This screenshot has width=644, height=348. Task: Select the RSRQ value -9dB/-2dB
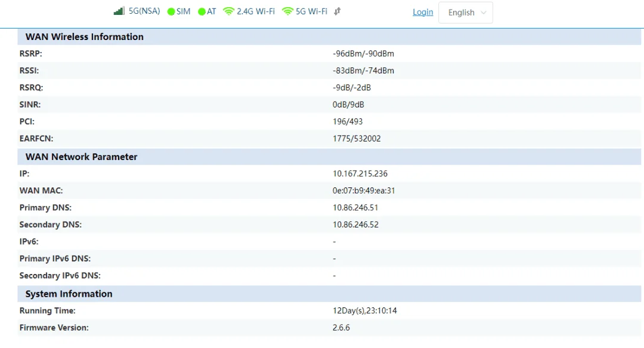pyautogui.click(x=352, y=88)
